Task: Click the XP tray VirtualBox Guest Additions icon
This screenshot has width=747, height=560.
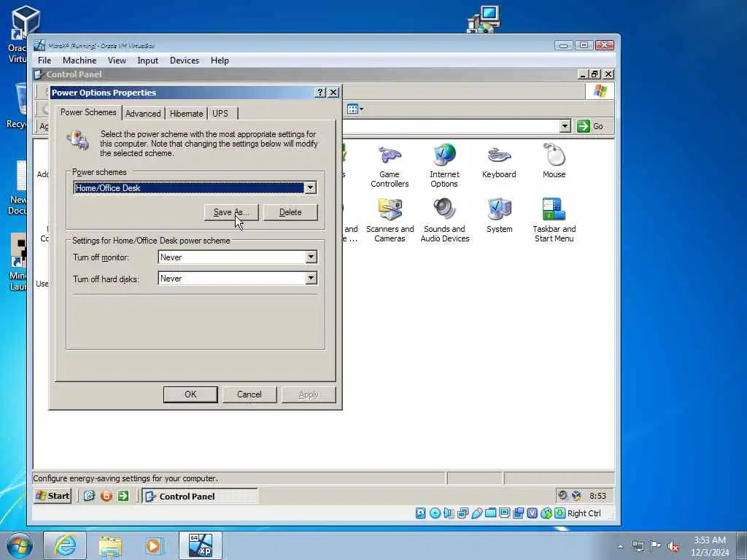Action: pos(576,496)
